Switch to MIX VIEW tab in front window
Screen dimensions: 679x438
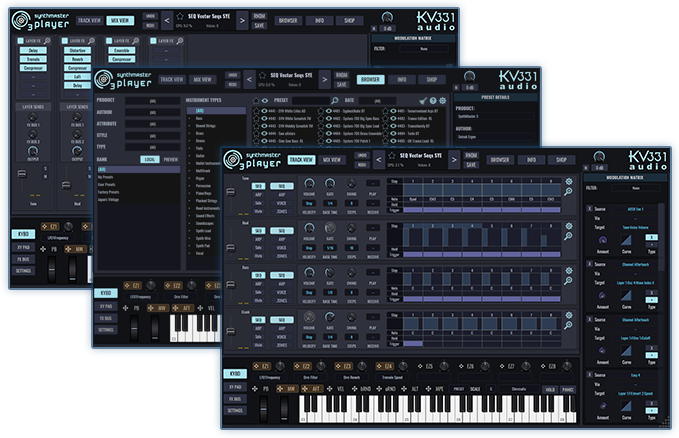click(x=334, y=159)
